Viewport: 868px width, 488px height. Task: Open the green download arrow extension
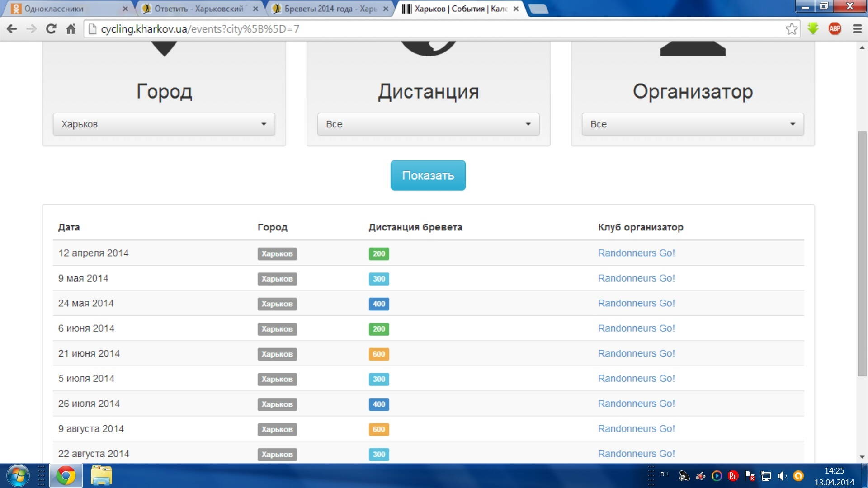(x=813, y=28)
